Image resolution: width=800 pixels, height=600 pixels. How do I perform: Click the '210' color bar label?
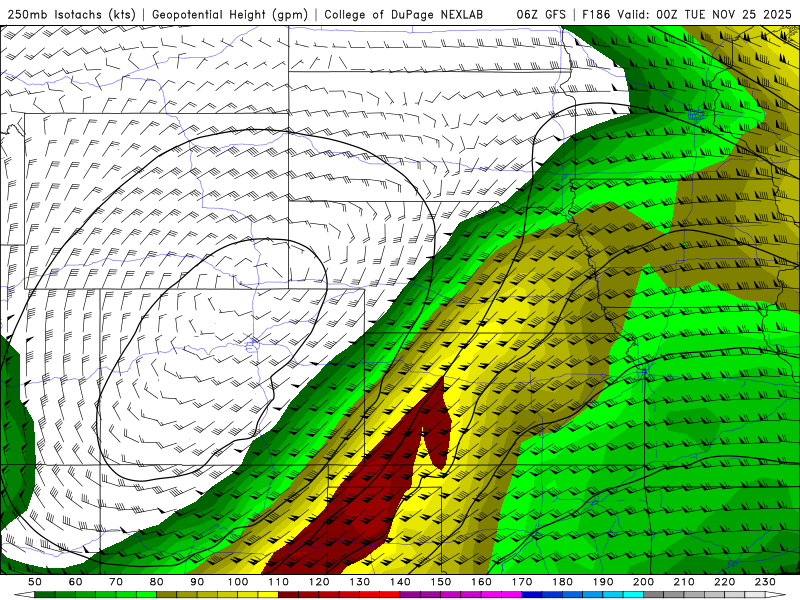pos(684,582)
